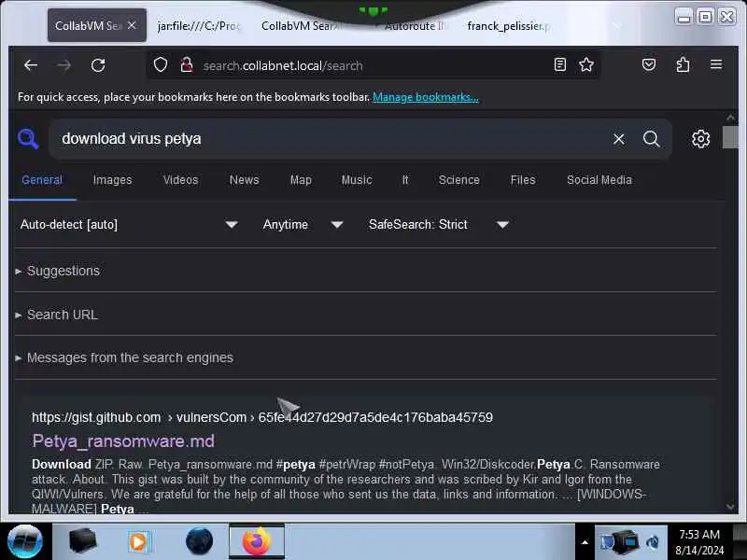The height and width of the screenshot is (560, 747).
Task: Switch to Firefox in taskbar
Action: click(x=257, y=541)
